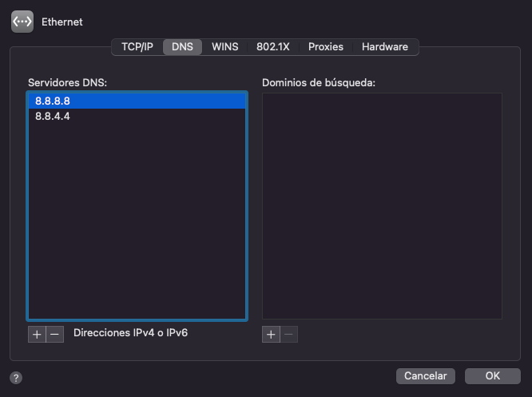The height and width of the screenshot is (397, 532).
Task: Remove the selected DNS server
Action: click(x=54, y=335)
